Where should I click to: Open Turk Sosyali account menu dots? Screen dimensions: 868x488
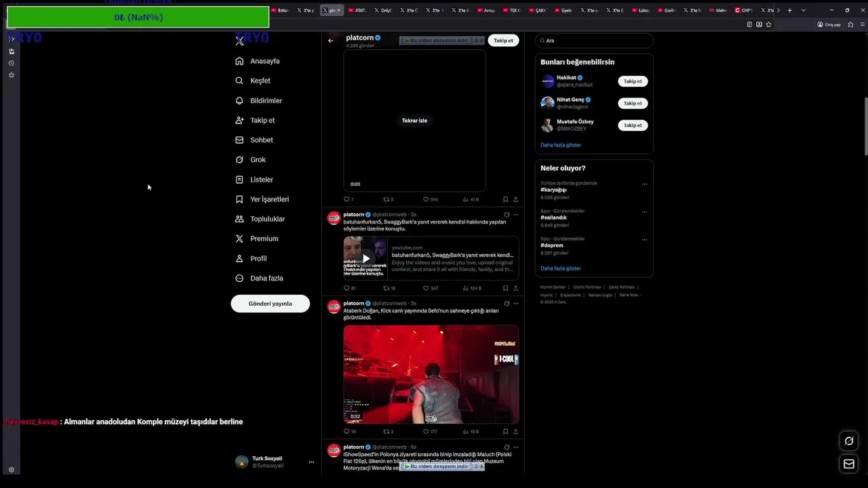coord(311,462)
